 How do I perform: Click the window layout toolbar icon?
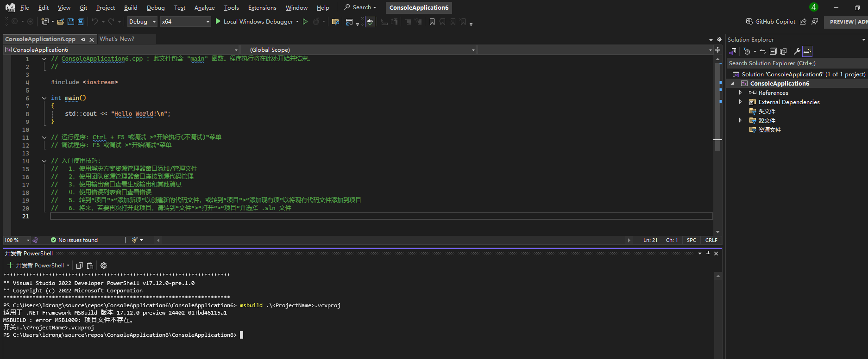pos(349,21)
